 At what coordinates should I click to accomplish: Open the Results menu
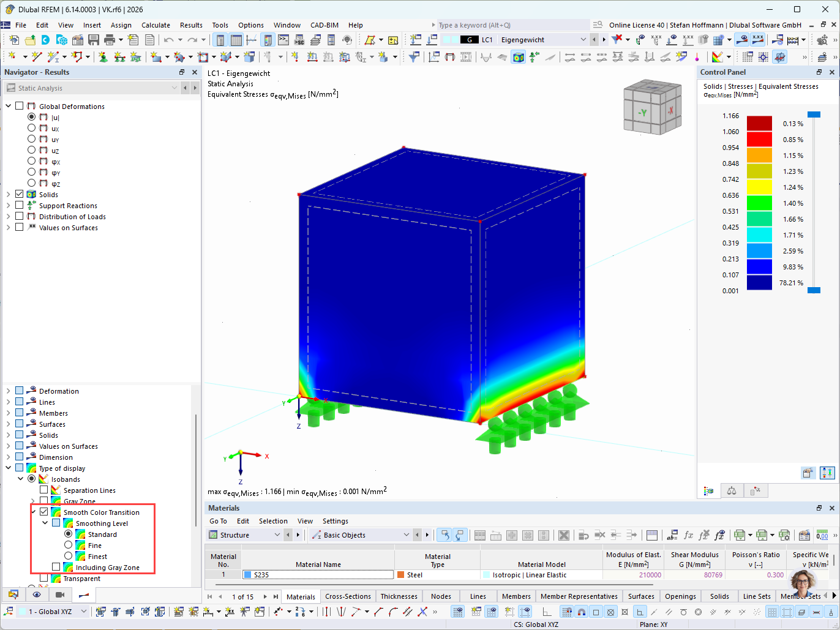point(192,25)
